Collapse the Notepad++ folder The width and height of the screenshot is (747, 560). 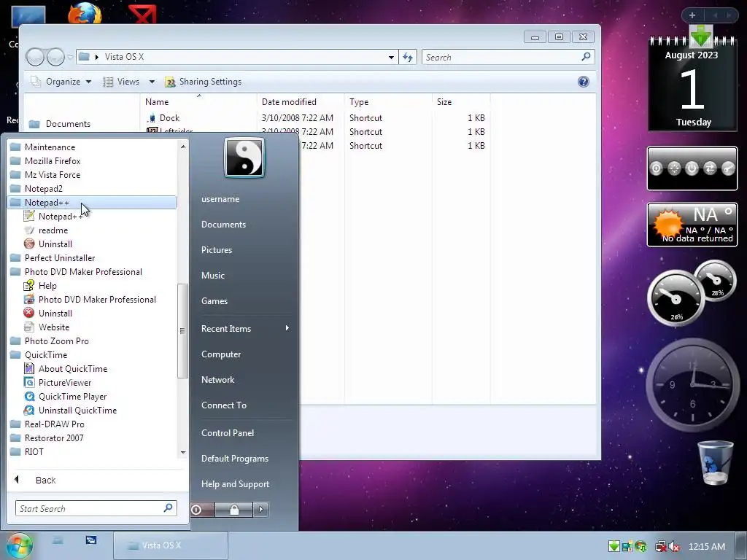(x=92, y=203)
